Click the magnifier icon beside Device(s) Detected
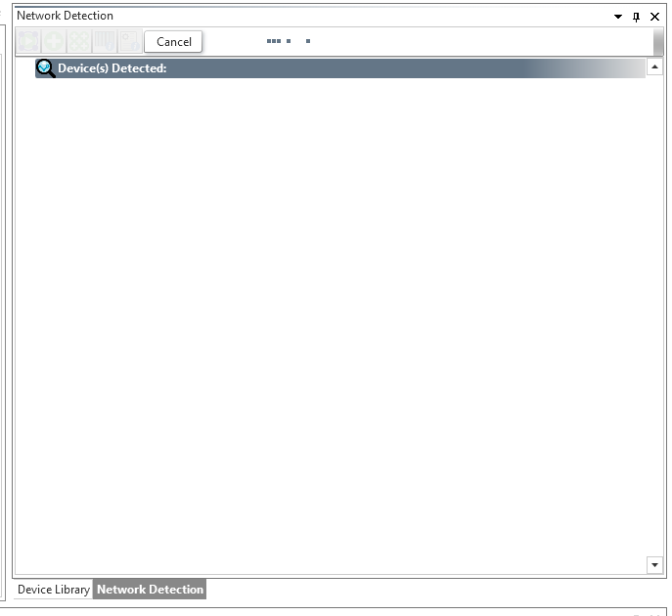 click(45, 68)
